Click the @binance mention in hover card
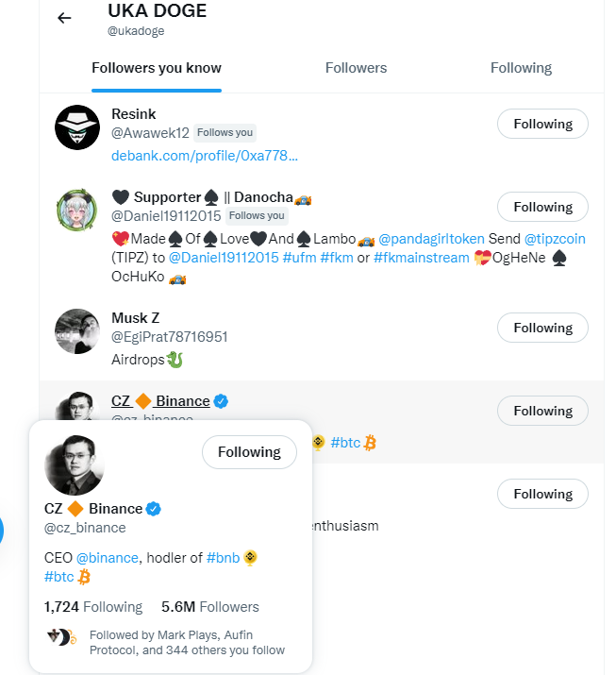 coord(106,558)
